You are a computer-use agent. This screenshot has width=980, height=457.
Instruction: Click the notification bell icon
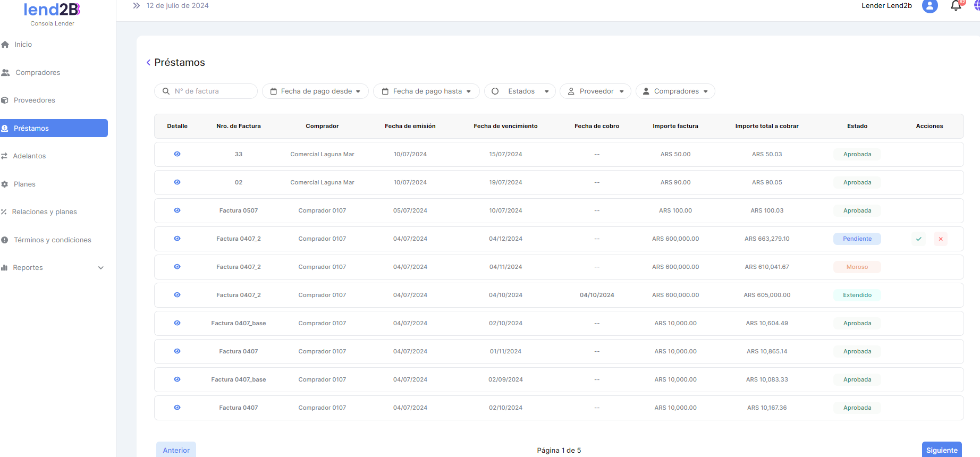click(956, 6)
